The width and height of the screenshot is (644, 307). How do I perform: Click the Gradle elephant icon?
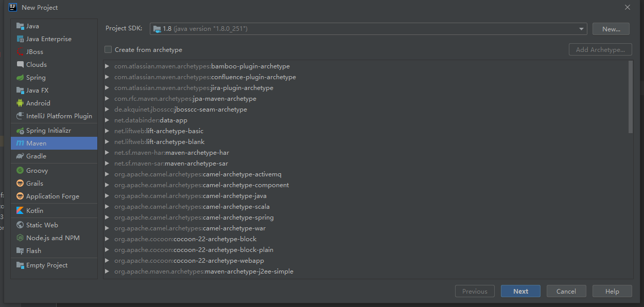[20, 156]
